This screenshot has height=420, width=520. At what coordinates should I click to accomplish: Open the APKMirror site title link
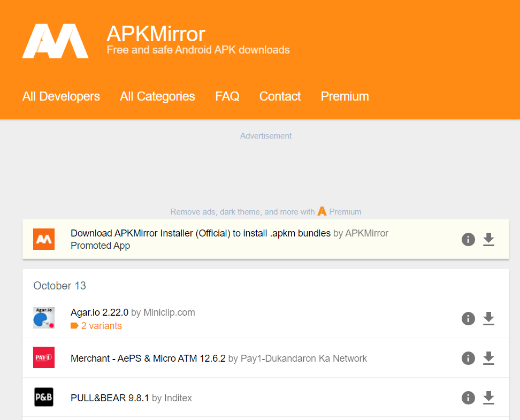pyautogui.click(x=156, y=34)
